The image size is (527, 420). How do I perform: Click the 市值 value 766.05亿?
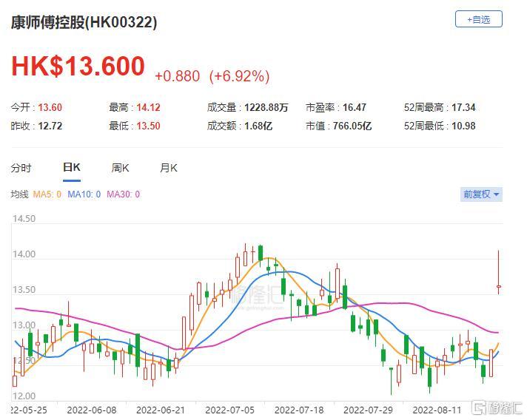[352, 126]
